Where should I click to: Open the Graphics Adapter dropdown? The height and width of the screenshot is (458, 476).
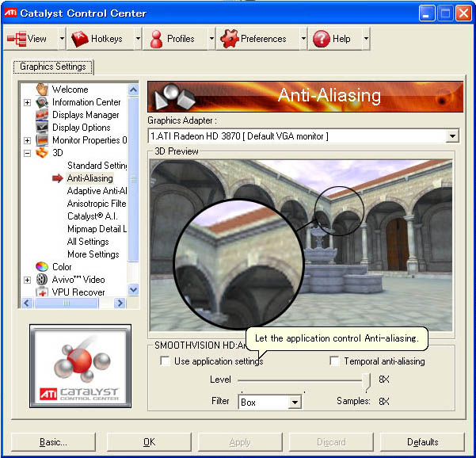click(x=452, y=135)
